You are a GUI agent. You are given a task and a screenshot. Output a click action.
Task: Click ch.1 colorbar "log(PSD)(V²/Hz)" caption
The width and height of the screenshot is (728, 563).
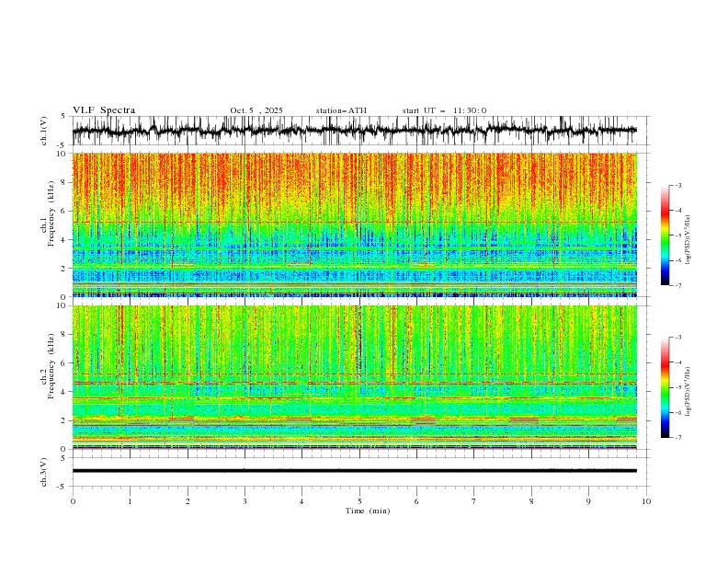pos(688,240)
